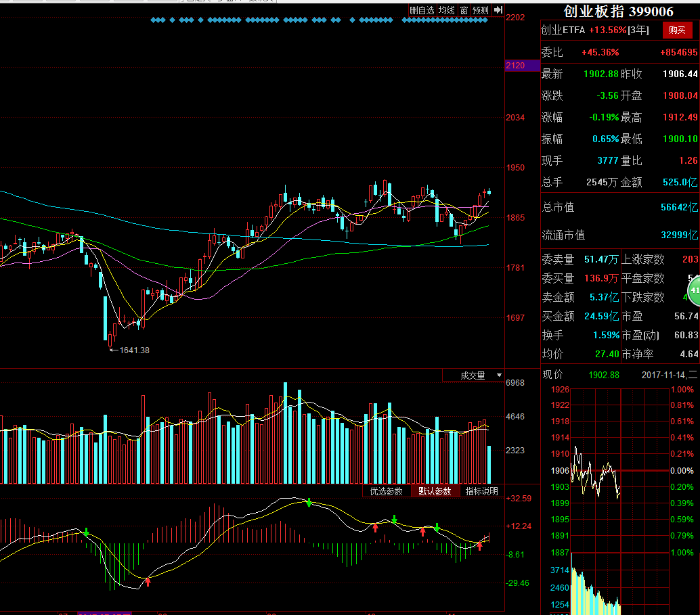
Task: Click the 委买量 value 136.9万
Action: click(x=601, y=279)
